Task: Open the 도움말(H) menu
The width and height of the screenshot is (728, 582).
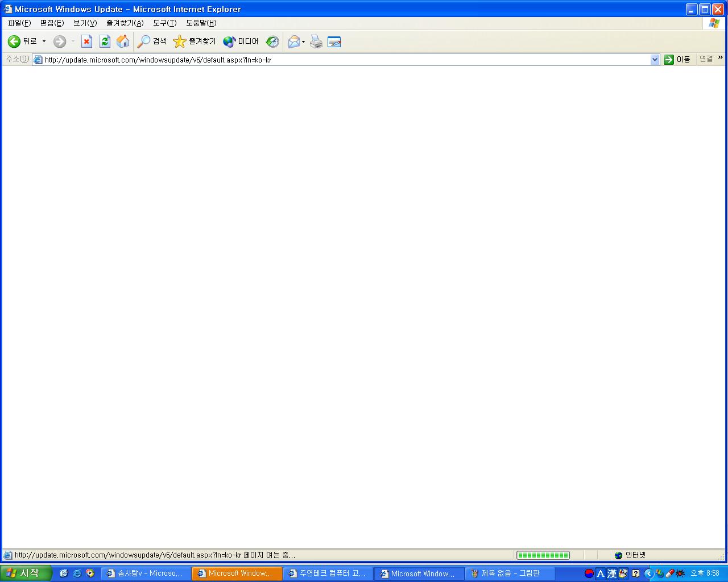Action: (x=201, y=23)
